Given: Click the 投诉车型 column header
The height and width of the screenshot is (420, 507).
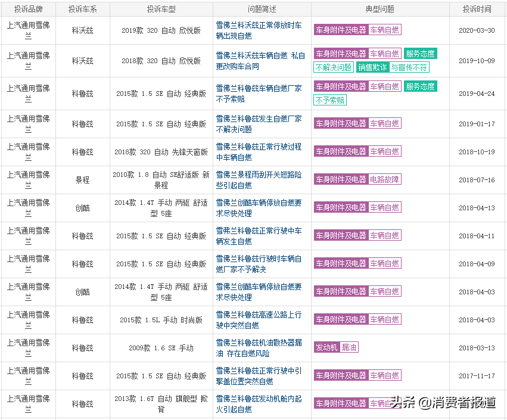Looking at the screenshot, I should (x=161, y=10).
